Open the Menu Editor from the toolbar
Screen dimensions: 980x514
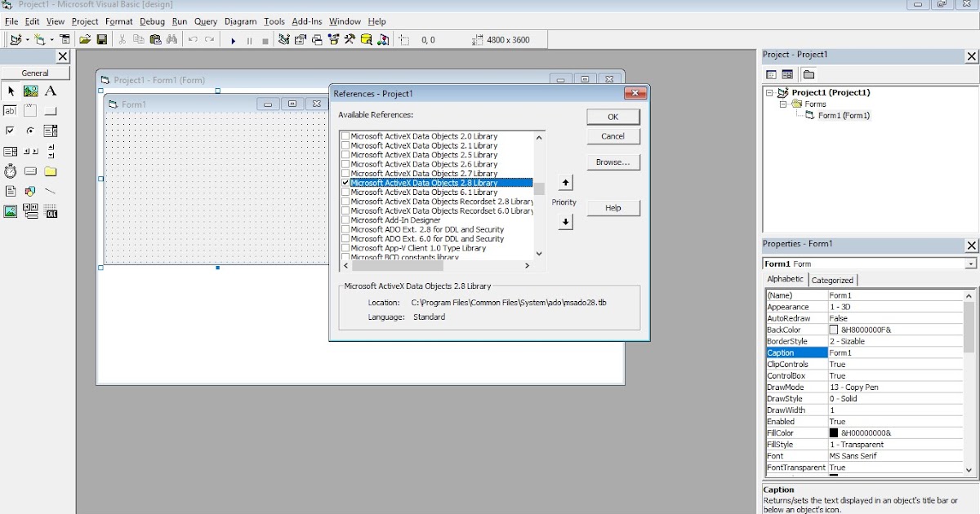[x=65, y=38]
